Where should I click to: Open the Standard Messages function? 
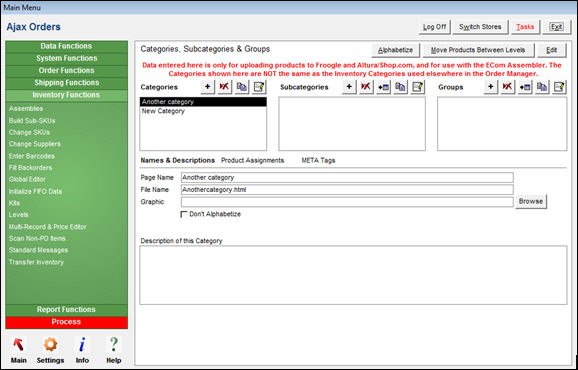click(x=38, y=250)
